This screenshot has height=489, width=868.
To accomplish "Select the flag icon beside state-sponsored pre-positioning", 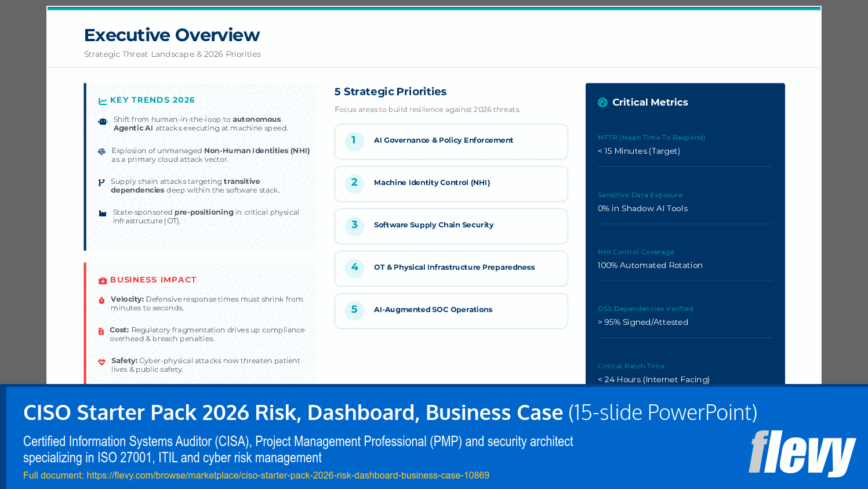I will 102,213.
